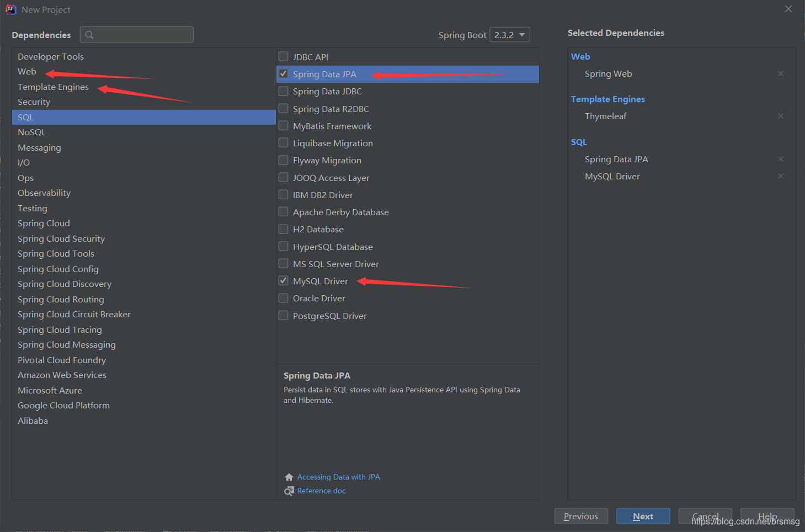Screen dimensions: 805x532
Task: Check IBM DB2 Driver
Action: pyautogui.click(x=284, y=194)
